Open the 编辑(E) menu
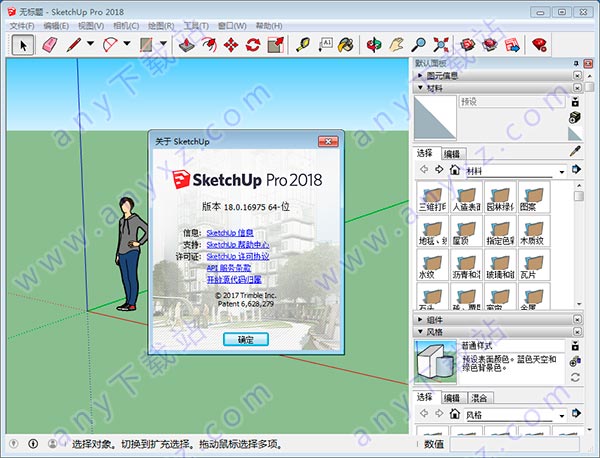The height and width of the screenshot is (458, 600). tap(56, 26)
